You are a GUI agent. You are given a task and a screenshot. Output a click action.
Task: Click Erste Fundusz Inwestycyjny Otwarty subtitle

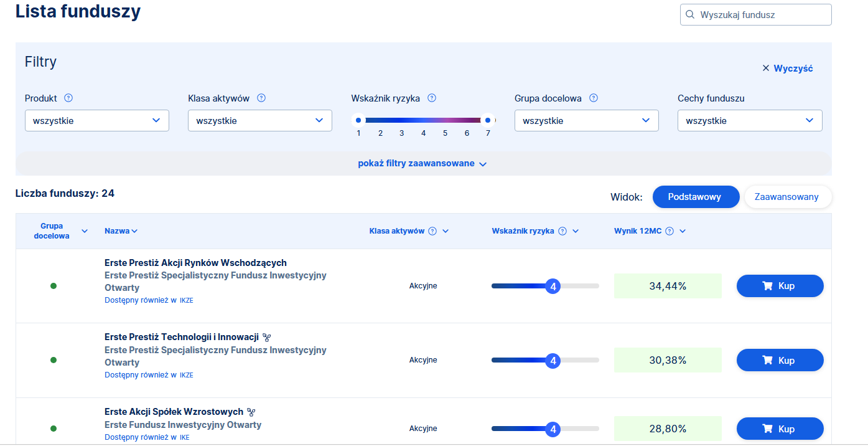coord(183,425)
